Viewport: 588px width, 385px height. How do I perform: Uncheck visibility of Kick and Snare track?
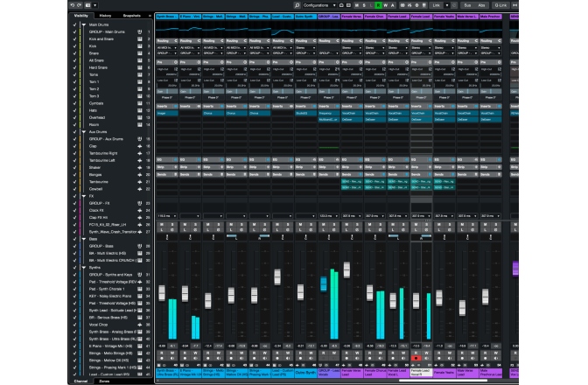coord(74,39)
